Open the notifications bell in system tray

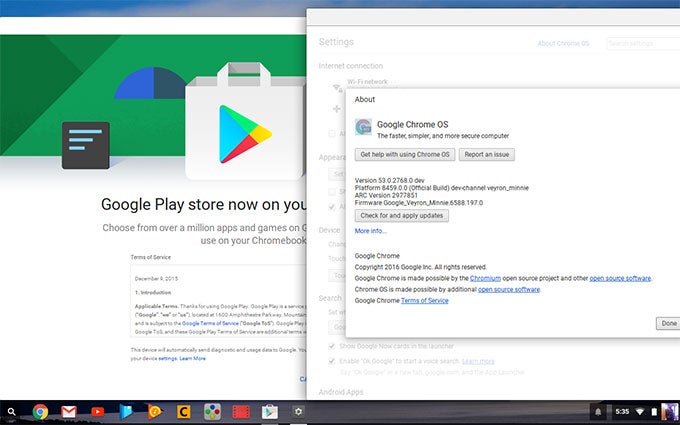[x=599, y=411]
